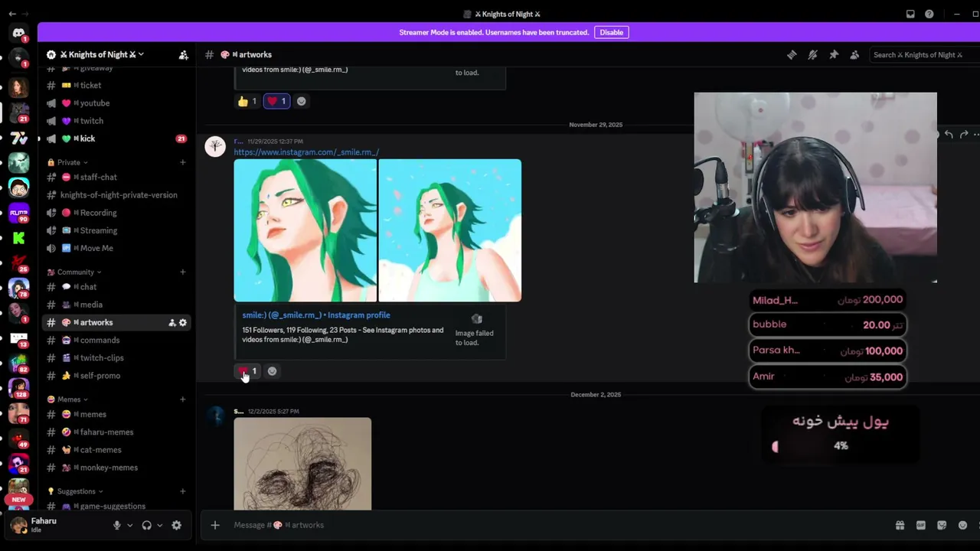The image size is (980, 551).
Task: Collapse the Private category
Action: pos(68,162)
